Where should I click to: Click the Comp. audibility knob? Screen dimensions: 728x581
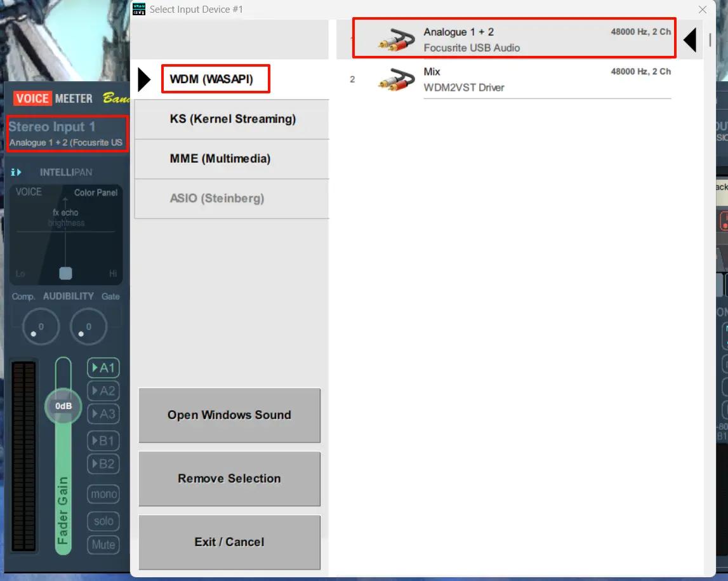tap(41, 326)
